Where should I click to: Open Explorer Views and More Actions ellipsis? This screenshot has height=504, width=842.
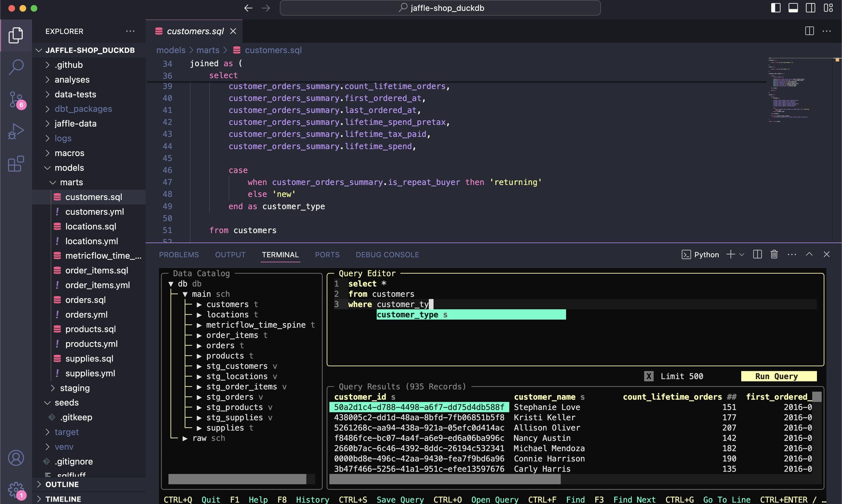130,31
